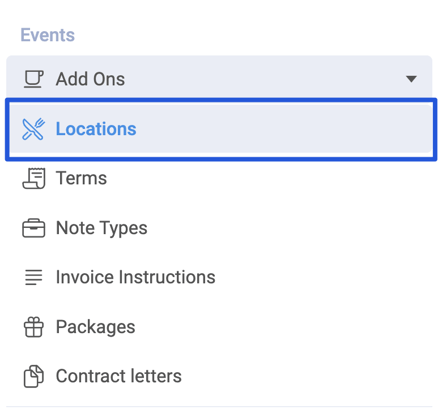Screen dimensions: 442x414
Task: Go to Note Types
Action: tap(102, 228)
